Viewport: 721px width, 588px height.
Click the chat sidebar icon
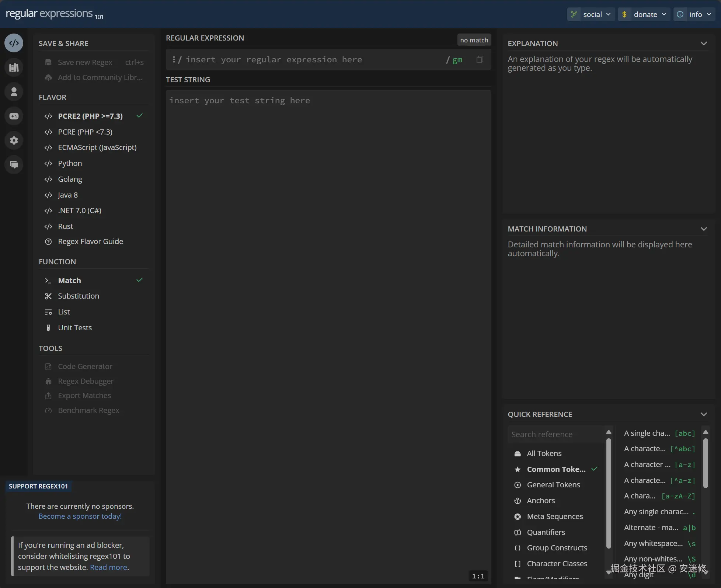[x=14, y=164]
